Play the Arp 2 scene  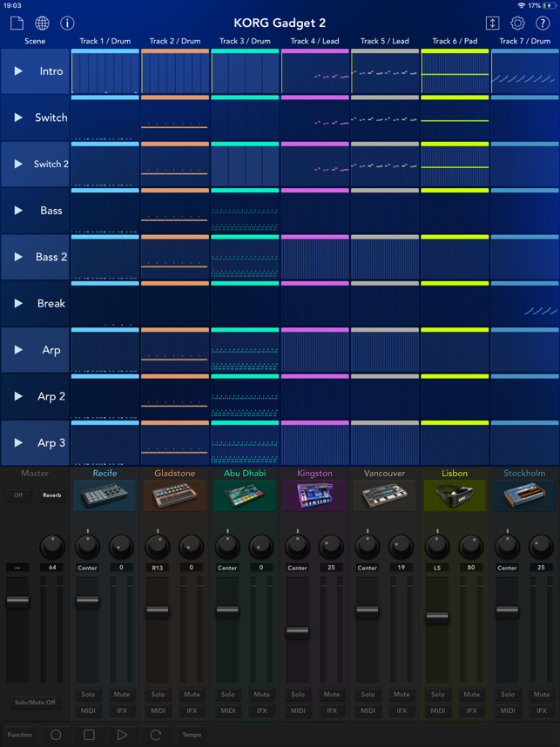18,396
